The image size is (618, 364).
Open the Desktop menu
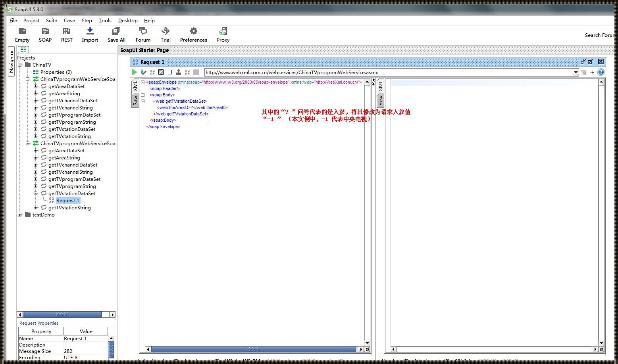point(128,20)
